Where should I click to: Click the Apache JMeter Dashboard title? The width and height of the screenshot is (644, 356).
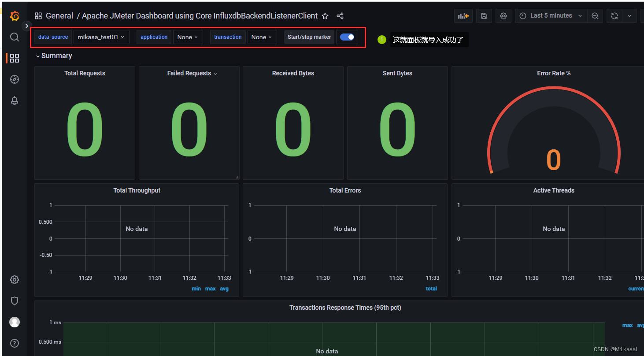click(x=200, y=16)
